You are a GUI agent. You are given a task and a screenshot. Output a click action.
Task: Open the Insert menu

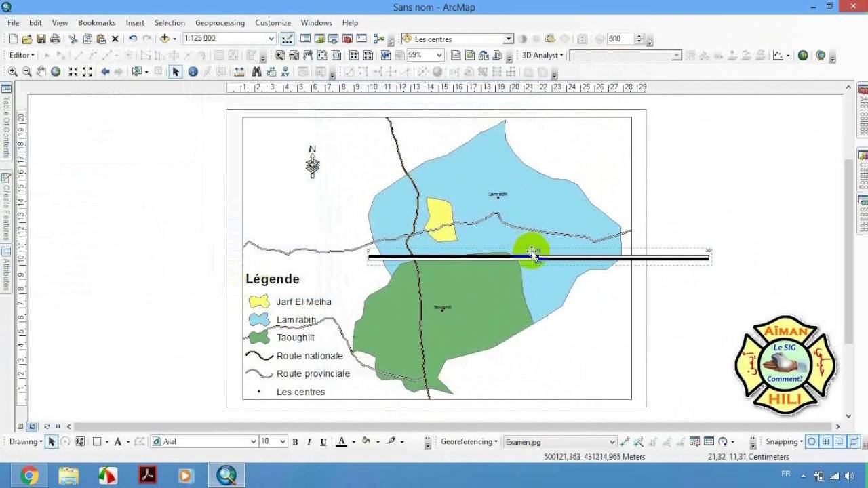coord(135,23)
